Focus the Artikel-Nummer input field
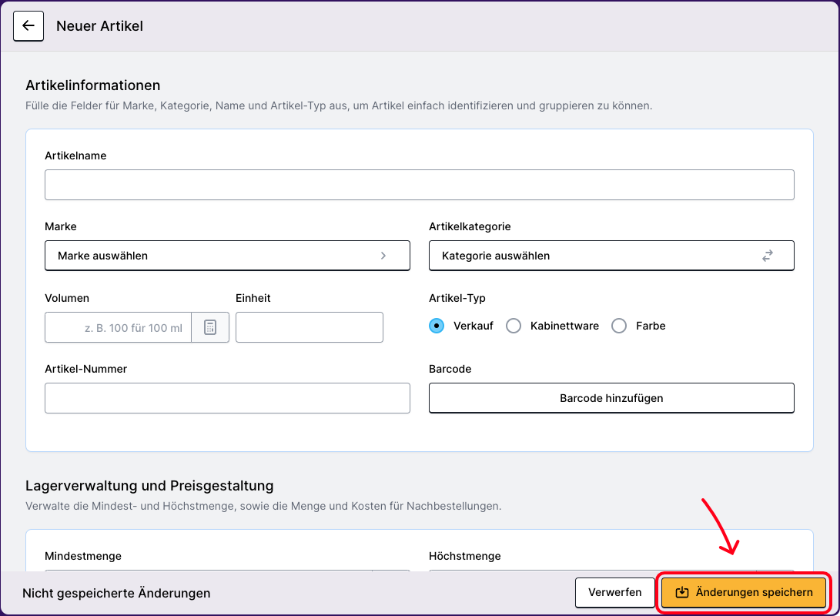 click(x=227, y=398)
